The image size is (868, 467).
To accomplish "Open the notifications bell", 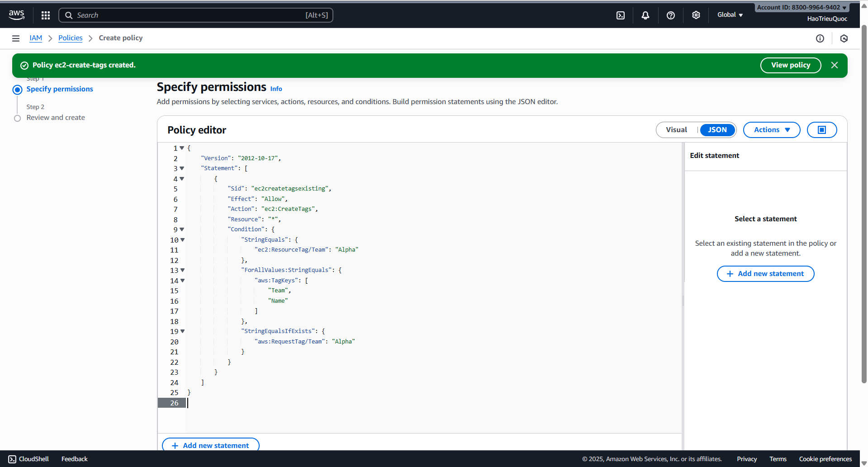I will pyautogui.click(x=645, y=15).
